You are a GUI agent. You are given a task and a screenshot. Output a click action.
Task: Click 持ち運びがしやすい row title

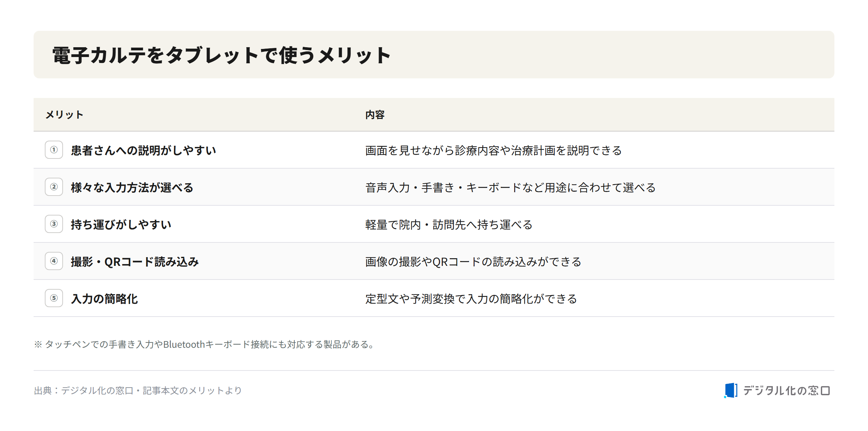pyautogui.click(x=121, y=225)
